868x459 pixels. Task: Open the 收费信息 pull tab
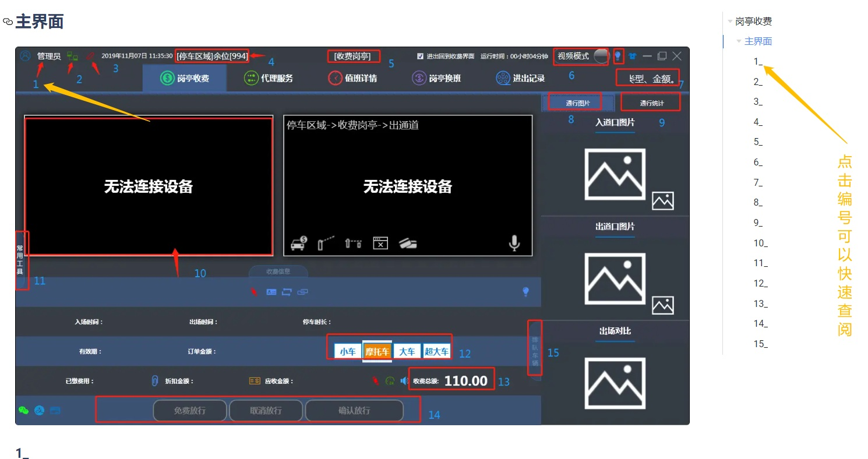coord(278,271)
